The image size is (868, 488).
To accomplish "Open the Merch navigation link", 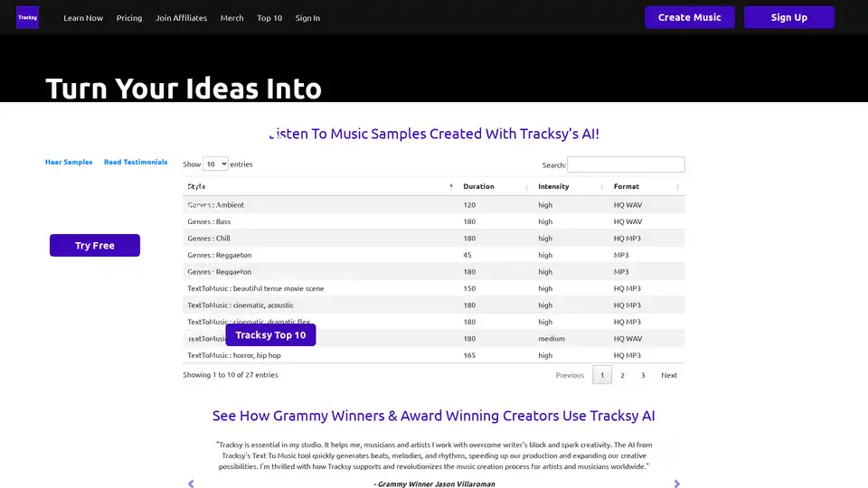I will coord(232,18).
